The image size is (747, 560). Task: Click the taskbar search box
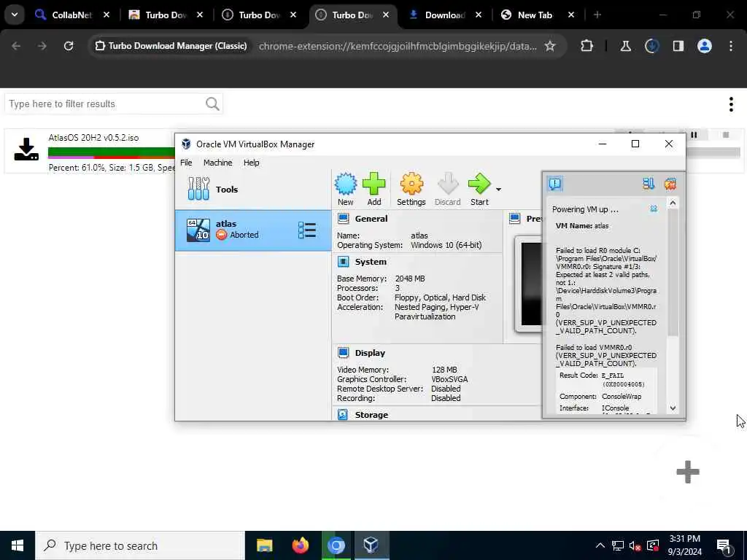(139, 545)
